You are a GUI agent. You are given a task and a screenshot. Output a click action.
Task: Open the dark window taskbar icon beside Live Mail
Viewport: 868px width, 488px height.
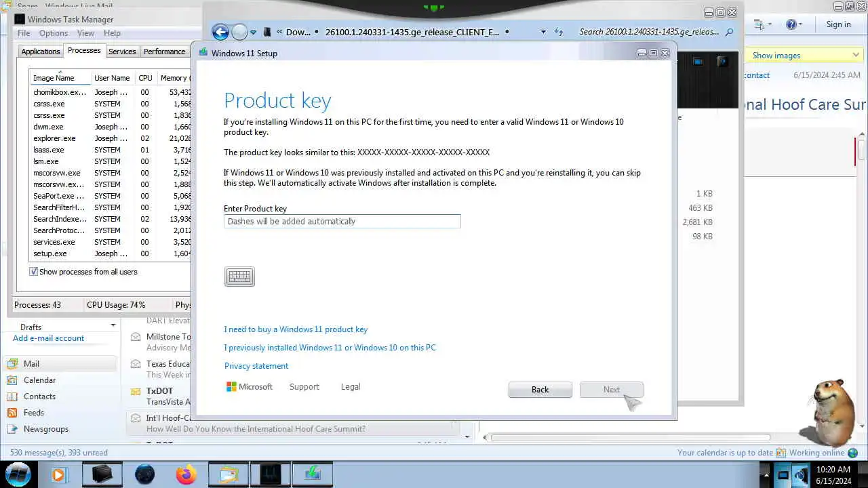(x=271, y=474)
